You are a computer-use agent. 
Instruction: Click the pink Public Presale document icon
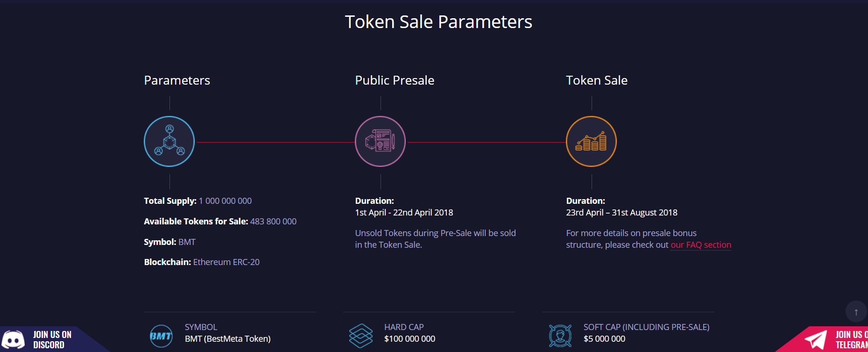(x=380, y=141)
